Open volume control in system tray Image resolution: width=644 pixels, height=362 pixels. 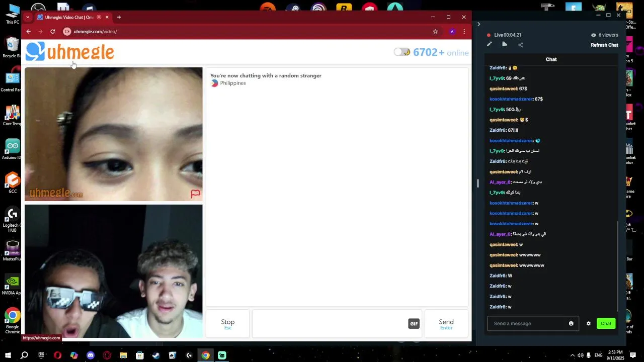[580, 355]
